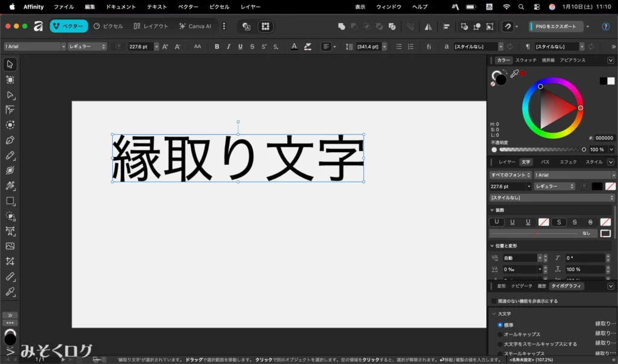Select the Pen tool in left toolbar
This screenshot has width=618, height=364.
[x=10, y=140]
